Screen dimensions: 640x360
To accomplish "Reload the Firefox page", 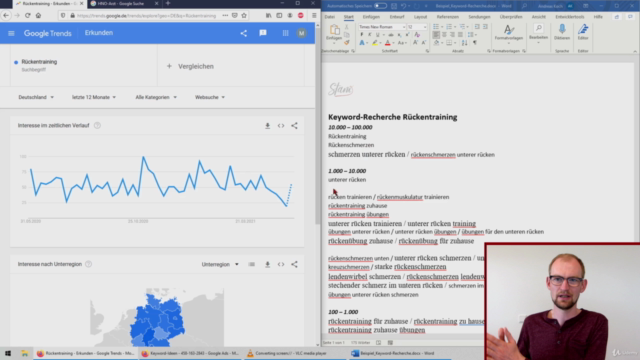I will click(x=27, y=16).
